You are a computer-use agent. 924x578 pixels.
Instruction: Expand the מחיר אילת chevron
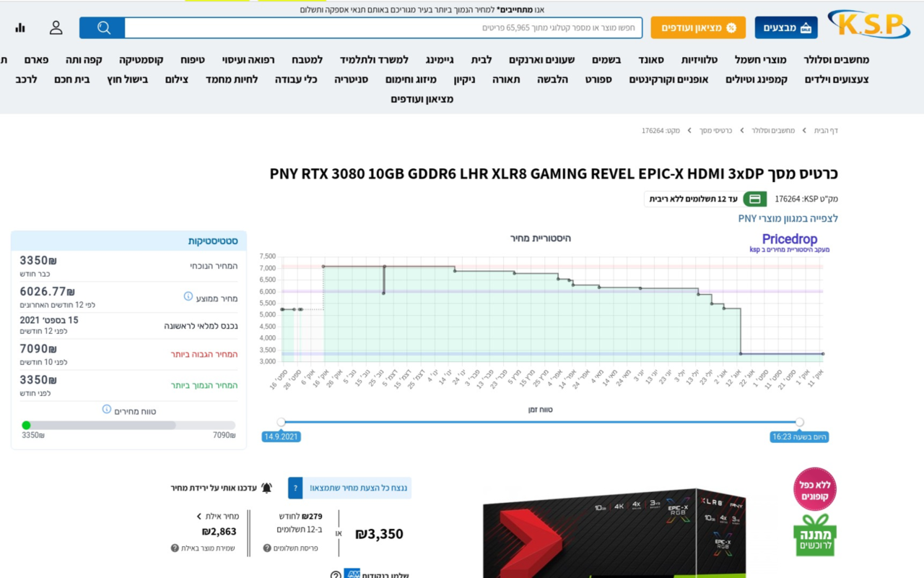(199, 517)
